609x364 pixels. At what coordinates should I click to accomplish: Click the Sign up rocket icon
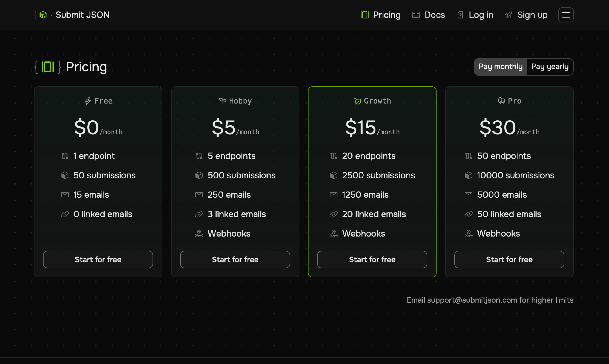[509, 15]
